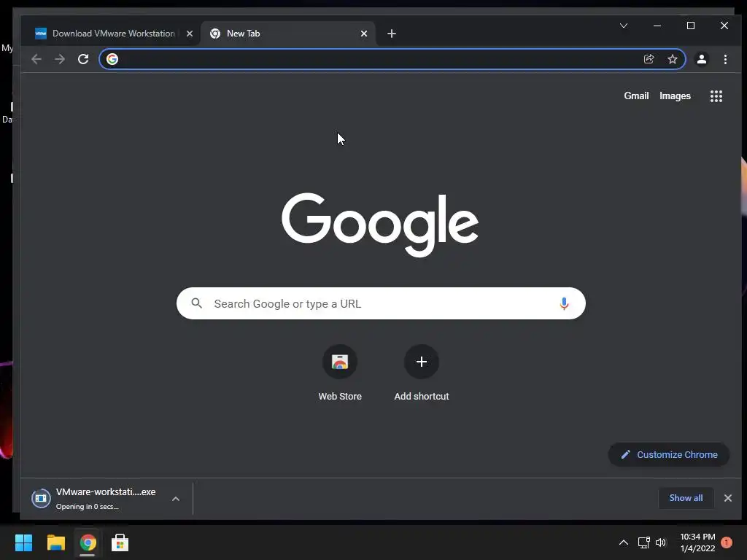
Task: Open Microsoft Store from the taskbar
Action: tap(120, 542)
